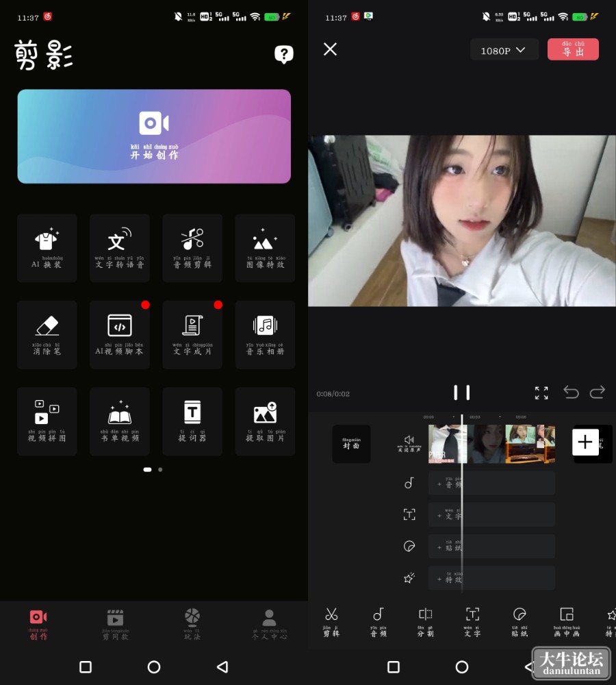Toggle fullscreen preview mode

point(541,393)
